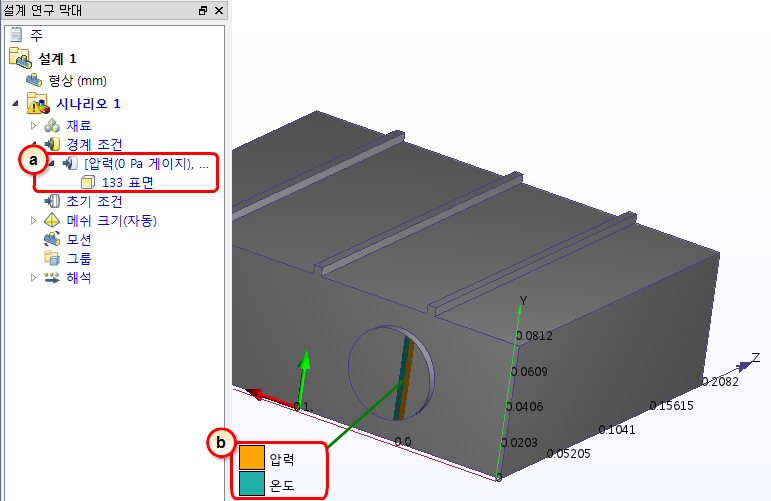Click the Z axis label

(x=756, y=357)
